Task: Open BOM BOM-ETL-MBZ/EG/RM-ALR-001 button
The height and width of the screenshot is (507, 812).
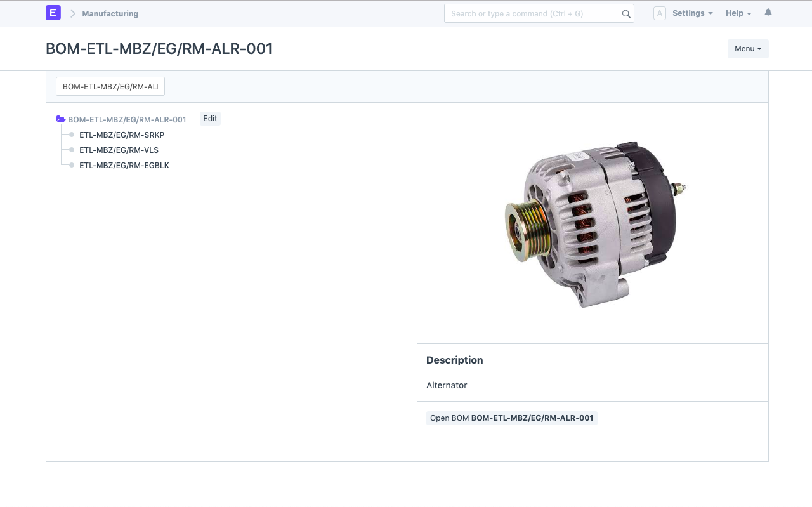Action: tap(512, 418)
